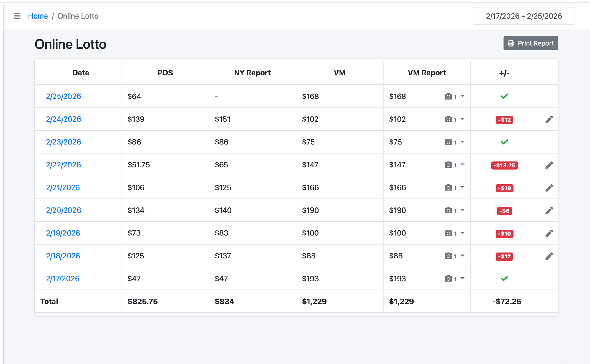The width and height of the screenshot is (590, 364).
Task: Click the pencil edit icon for 2/24/2026
Action: (x=549, y=119)
